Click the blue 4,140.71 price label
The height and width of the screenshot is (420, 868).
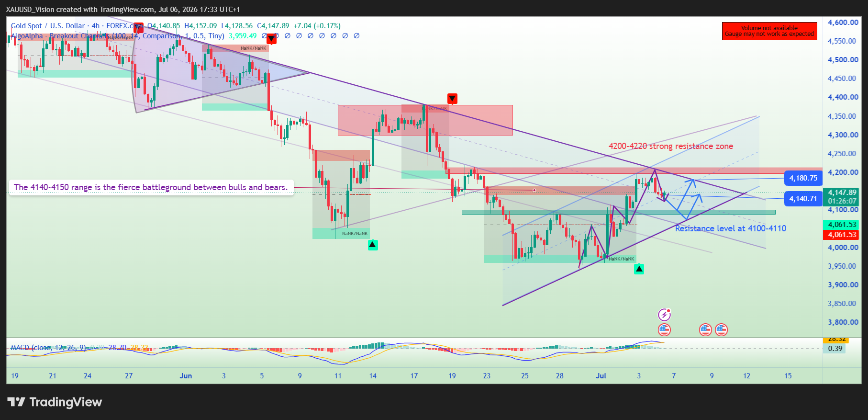click(x=803, y=199)
